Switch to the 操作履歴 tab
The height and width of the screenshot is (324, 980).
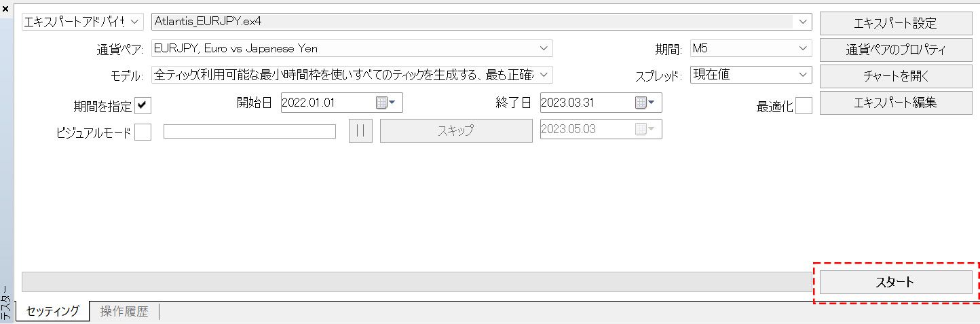coord(124,312)
